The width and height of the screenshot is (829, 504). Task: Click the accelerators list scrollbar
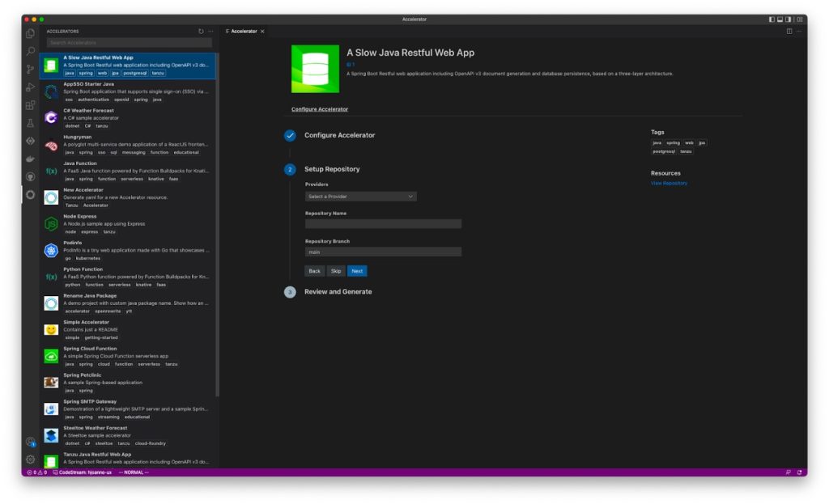point(217,224)
